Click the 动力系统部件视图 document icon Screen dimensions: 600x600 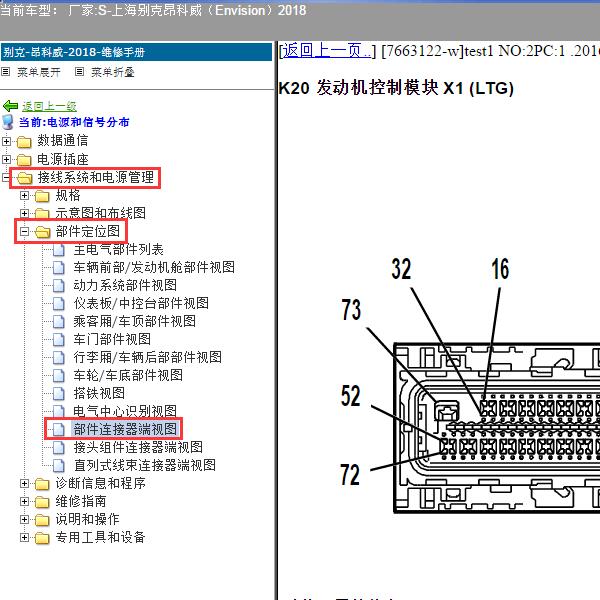[59, 286]
